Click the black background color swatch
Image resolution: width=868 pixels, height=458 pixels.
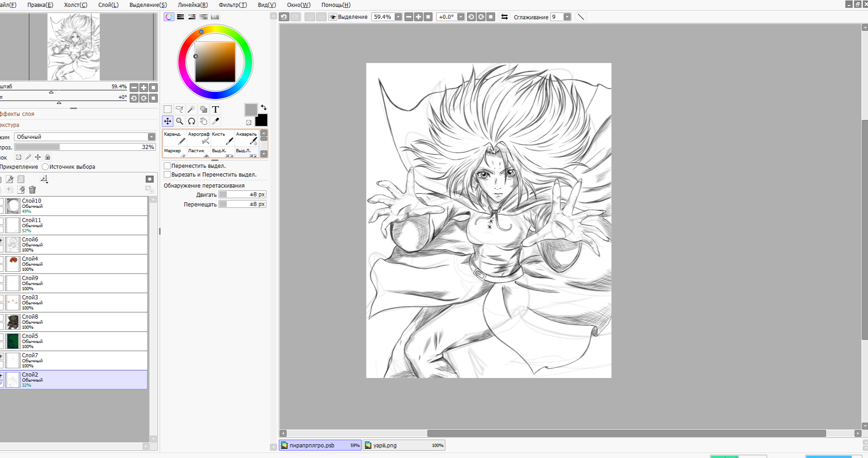(x=261, y=120)
